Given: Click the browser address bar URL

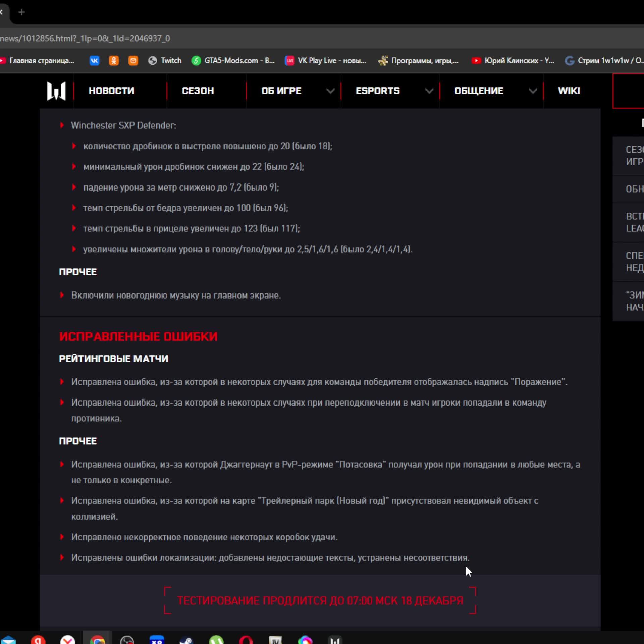Looking at the screenshot, I should [85, 39].
